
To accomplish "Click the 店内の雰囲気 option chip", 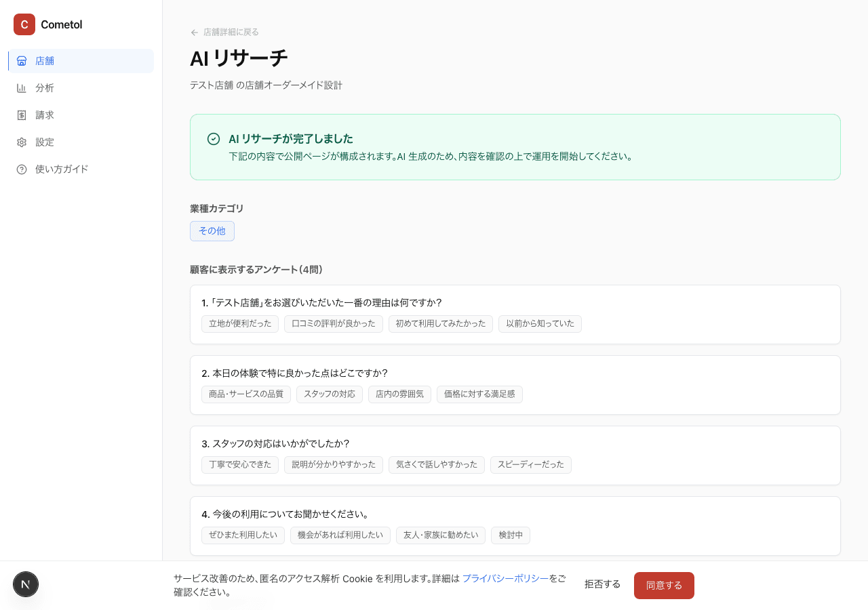I will (399, 394).
